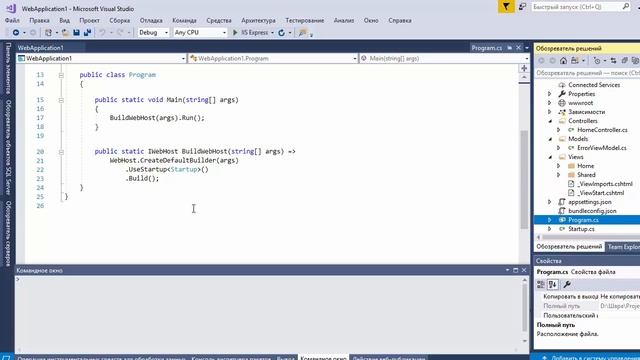This screenshot has width=640, height=360.
Task: Click the Solution Explorer search box
Action: click(x=587, y=73)
